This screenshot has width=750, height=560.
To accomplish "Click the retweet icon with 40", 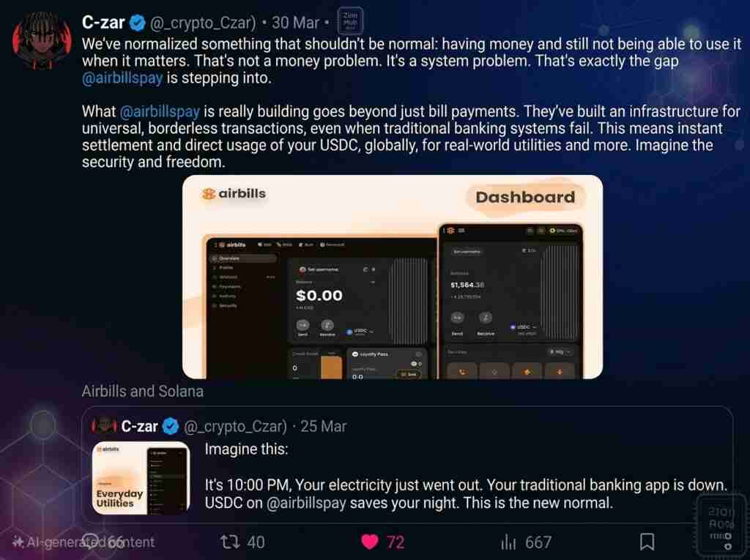I will tap(229, 542).
